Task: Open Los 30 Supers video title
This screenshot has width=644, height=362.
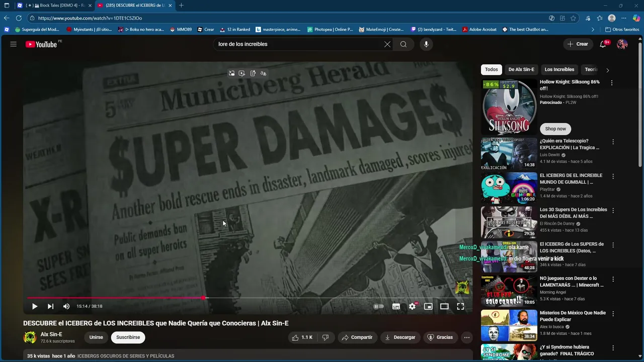Action: [573, 213]
